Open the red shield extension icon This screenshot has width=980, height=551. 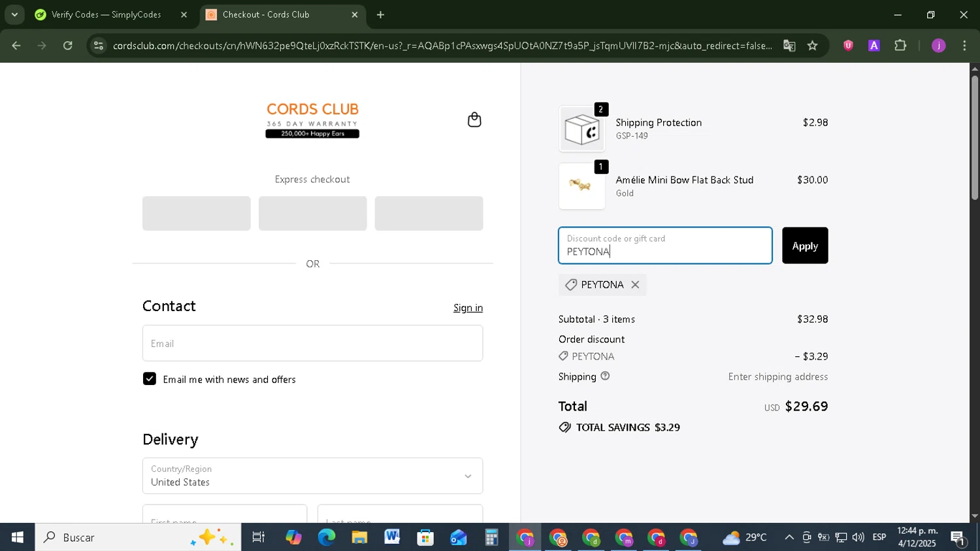click(848, 46)
